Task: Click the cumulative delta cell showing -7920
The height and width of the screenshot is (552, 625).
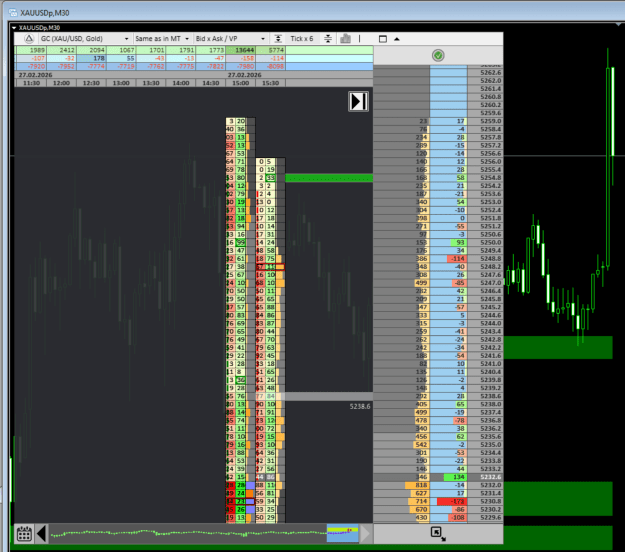Action: click(31, 66)
